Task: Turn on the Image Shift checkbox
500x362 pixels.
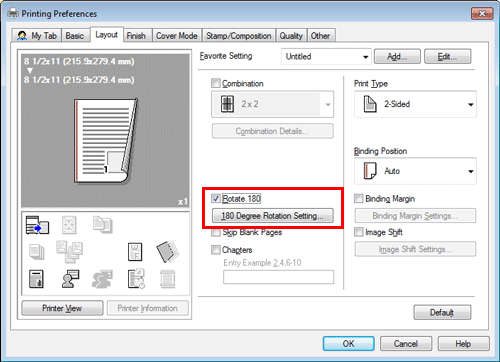Action: pos(359,232)
